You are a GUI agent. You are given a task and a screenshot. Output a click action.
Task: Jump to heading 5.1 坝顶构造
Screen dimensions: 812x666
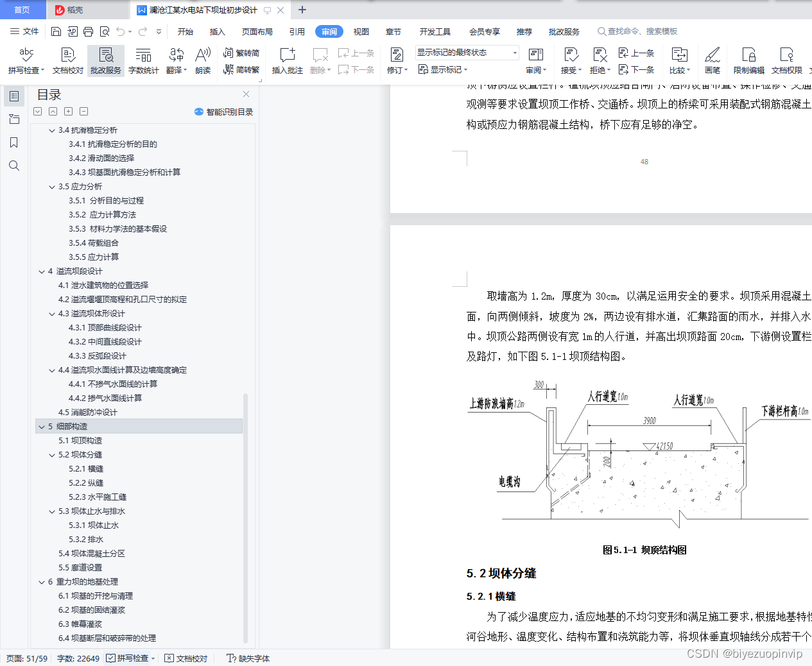point(80,441)
